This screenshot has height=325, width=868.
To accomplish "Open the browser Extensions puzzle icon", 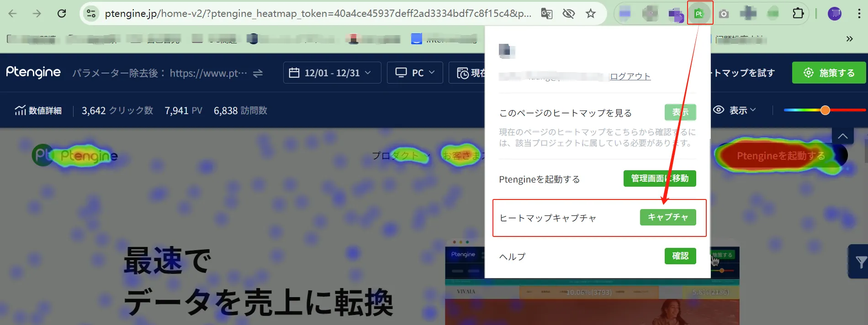I will pyautogui.click(x=798, y=14).
